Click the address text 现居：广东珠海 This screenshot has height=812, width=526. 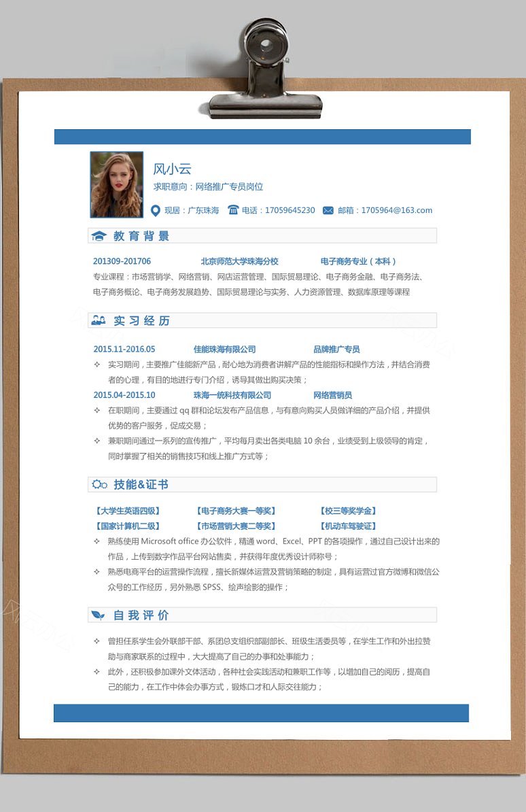[x=192, y=210]
